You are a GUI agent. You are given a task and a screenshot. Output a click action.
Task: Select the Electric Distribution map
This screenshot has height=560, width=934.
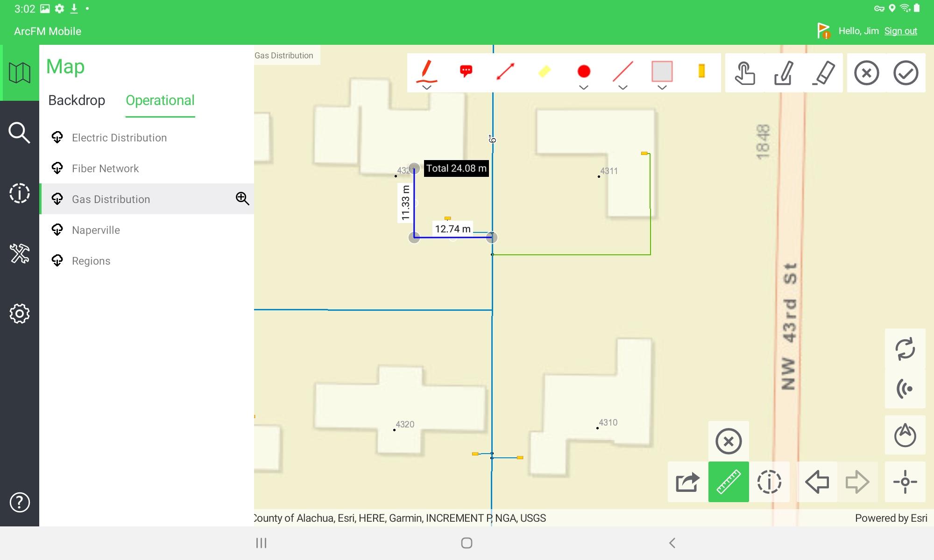(147, 138)
